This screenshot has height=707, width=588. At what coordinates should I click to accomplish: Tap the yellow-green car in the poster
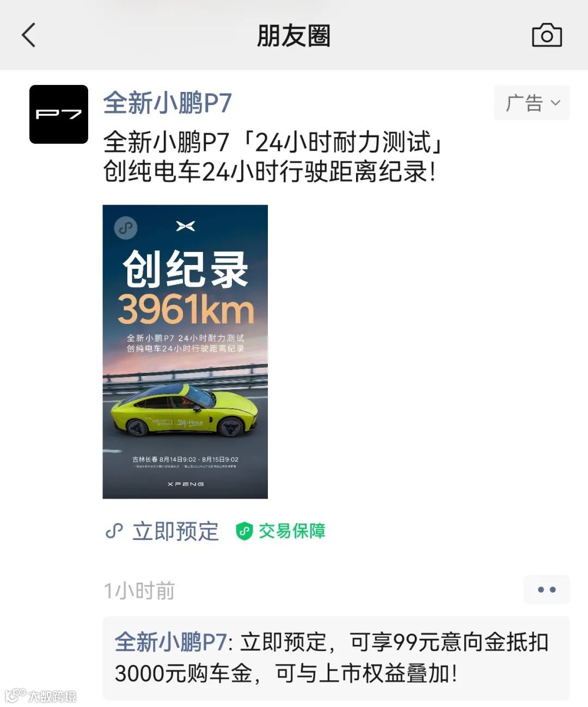coord(183,410)
